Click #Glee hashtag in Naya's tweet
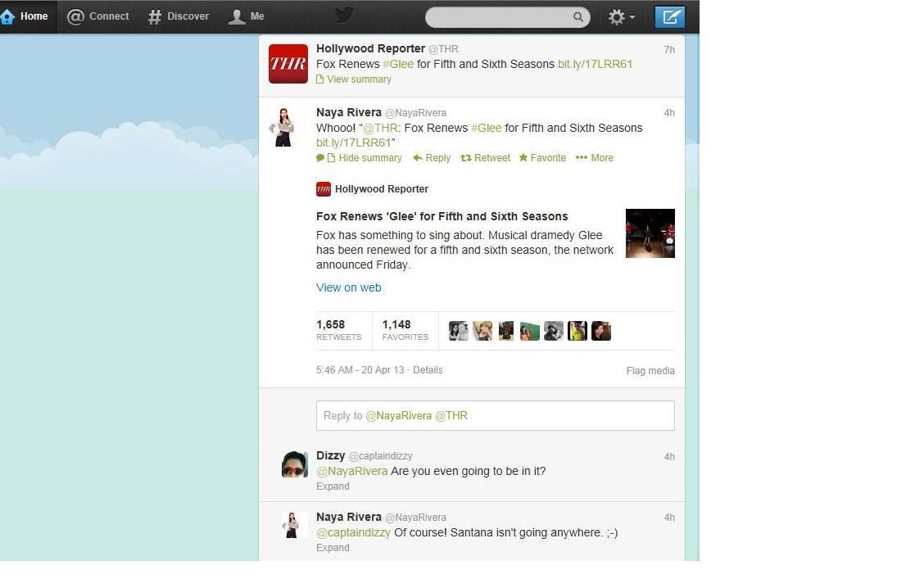The image size is (924, 579). pos(486,128)
